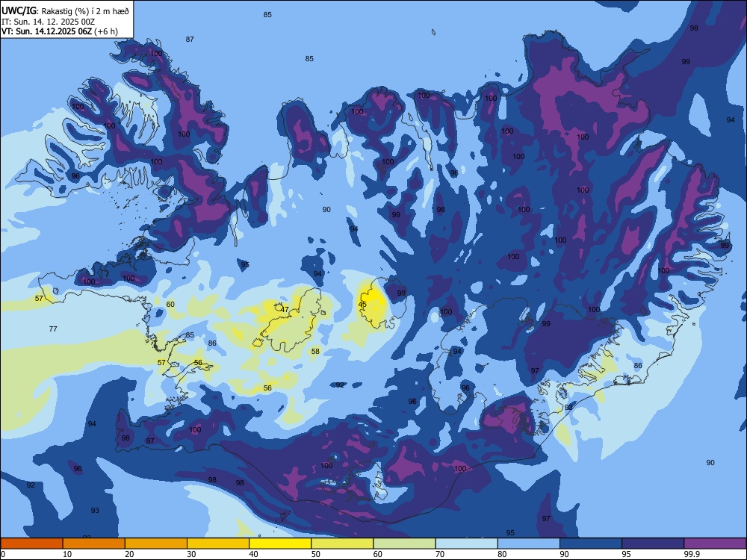Click the 90–95 dark blue legend swatch

(591, 544)
